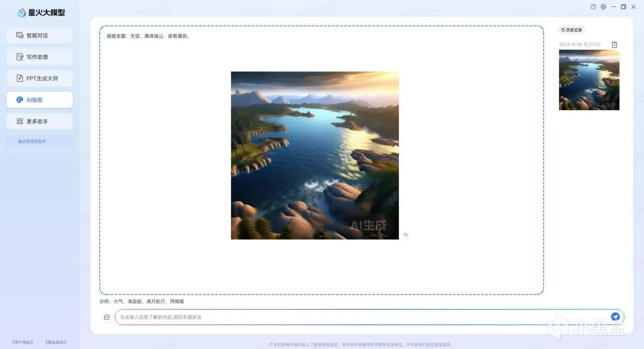The height and width of the screenshot is (349, 644).
Task: Send the prompt with the paper plane button
Action: (x=615, y=317)
